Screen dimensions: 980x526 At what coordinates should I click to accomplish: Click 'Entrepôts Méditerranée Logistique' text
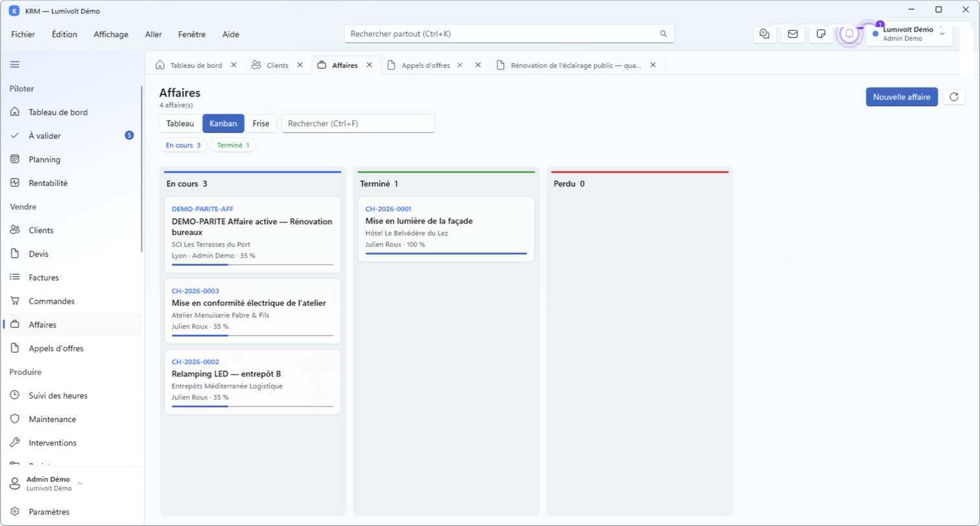click(227, 386)
